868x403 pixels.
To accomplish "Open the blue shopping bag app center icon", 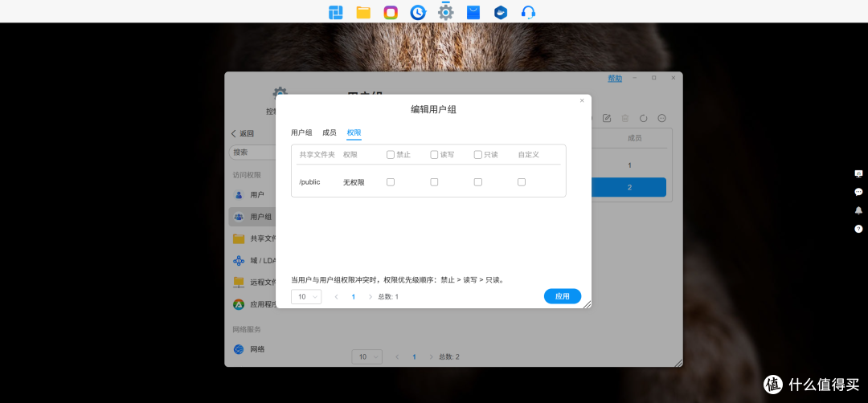I will [473, 12].
